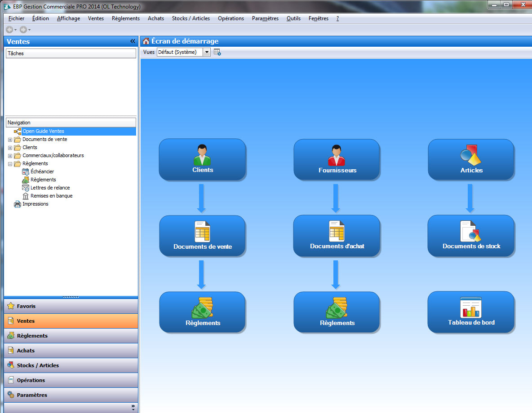Open the forward button history dropdown arrow
The width and height of the screenshot is (532, 413).
click(x=29, y=30)
